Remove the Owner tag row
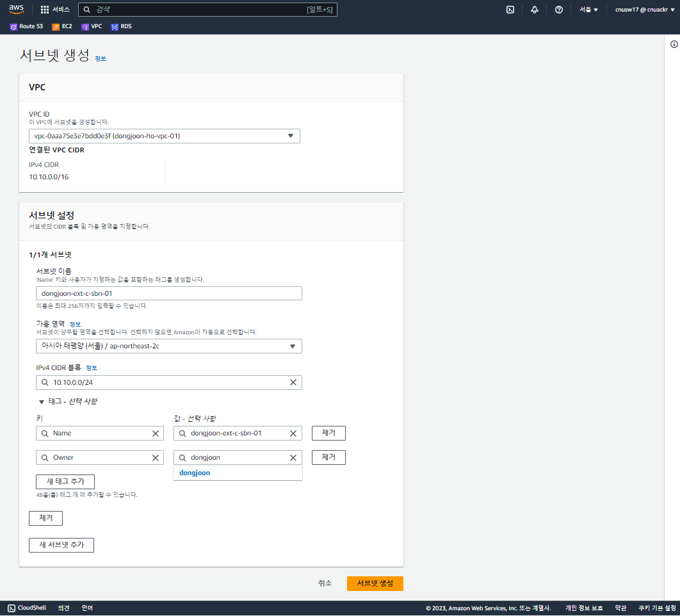680x616 pixels. coord(328,457)
